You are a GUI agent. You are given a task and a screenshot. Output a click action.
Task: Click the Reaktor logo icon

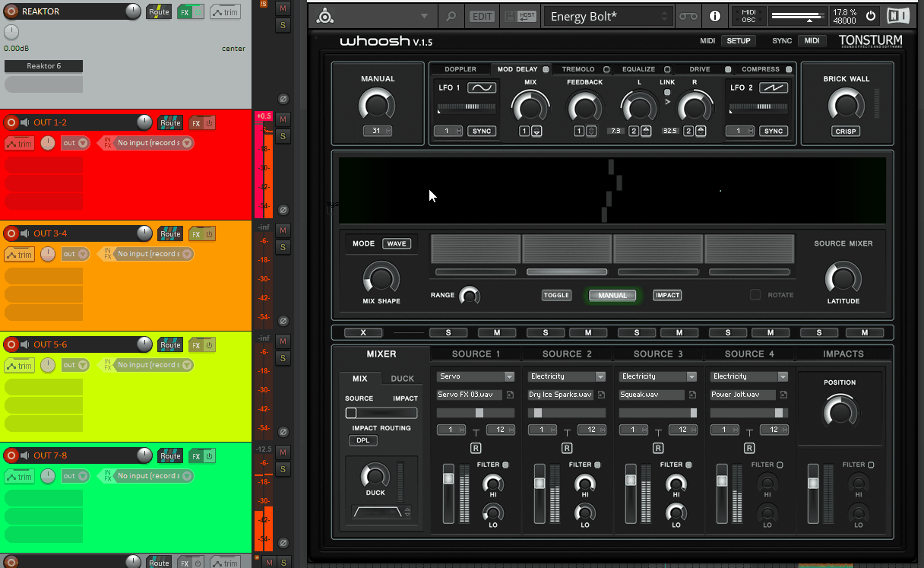pyautogui.click(x=324, y=16)
